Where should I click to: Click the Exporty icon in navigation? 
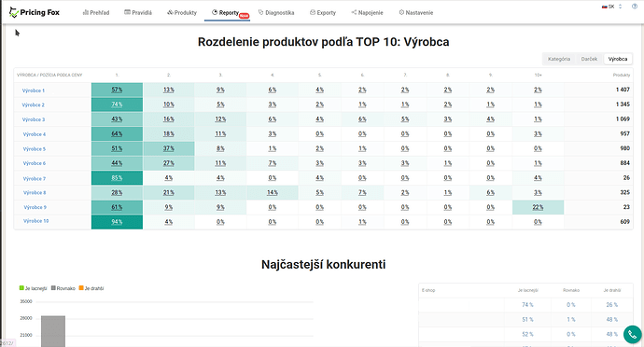[313, 13]
